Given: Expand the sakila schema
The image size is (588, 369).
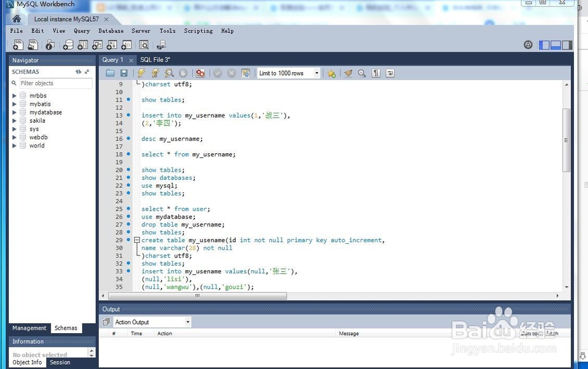Looking at the screenshot, I should click(14, 120).
